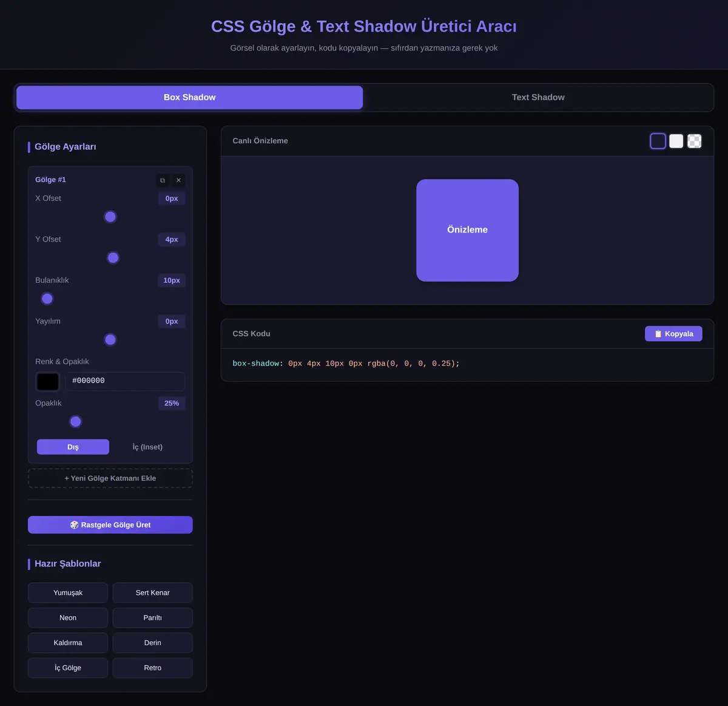Screen dimensions: 728x706
Task: Click the Yayılım slider handle
Action: pyautogui.click(x=110, y=340)
